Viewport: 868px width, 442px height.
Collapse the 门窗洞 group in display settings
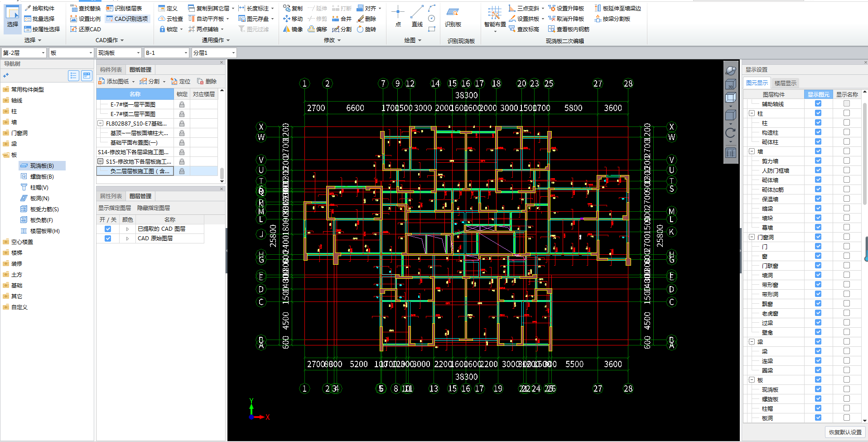point(752,237)
